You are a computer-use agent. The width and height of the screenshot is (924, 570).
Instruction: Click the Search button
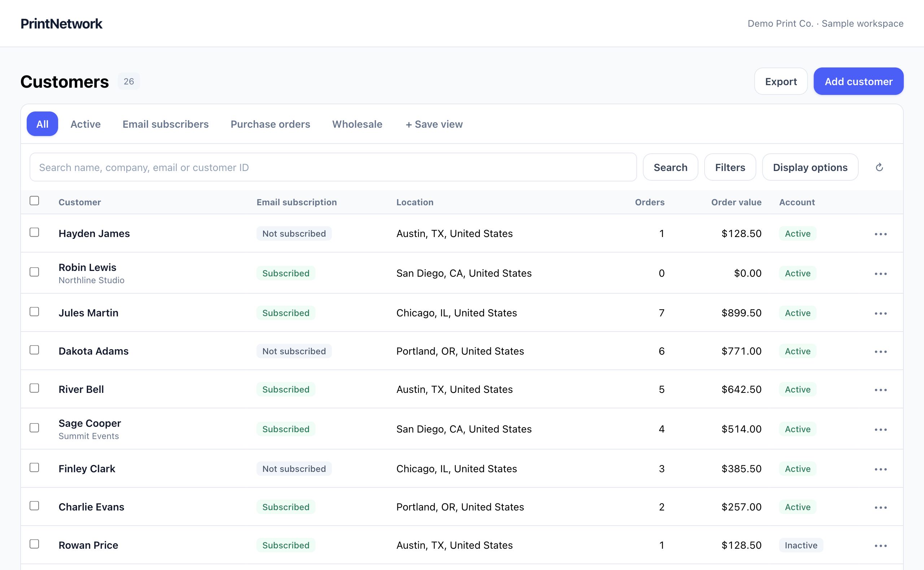(670, 167)
